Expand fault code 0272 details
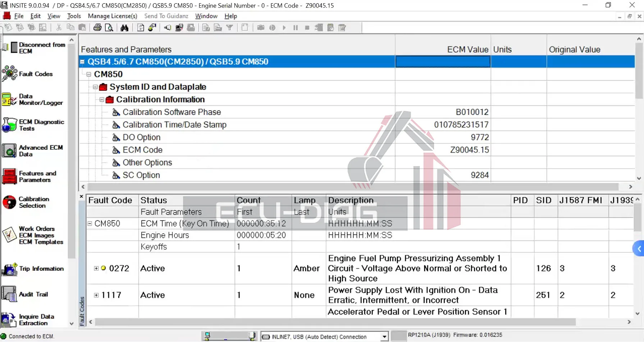644x342 pixels. [96, 268]
